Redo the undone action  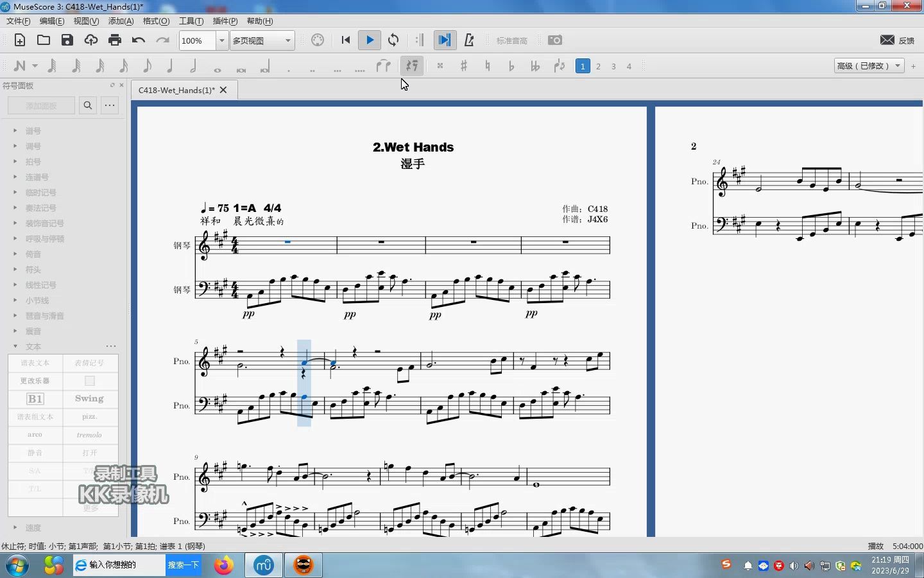162,40
